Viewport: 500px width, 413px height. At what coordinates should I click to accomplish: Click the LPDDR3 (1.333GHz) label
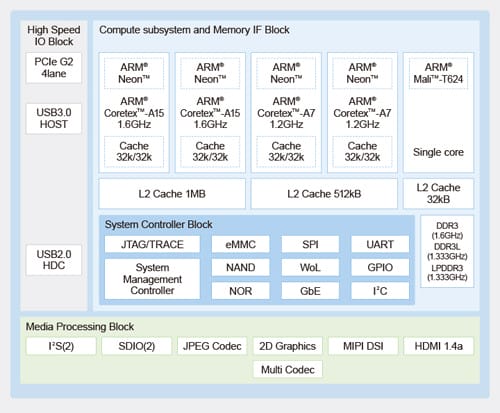click(447, 272)
